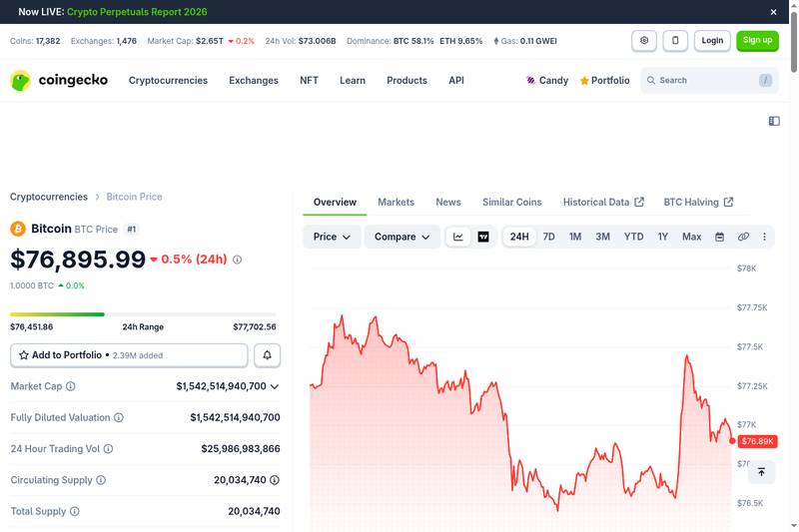Image resolution: width=799 pixels, height=532 pixels.
Task: Click the green Sign up button
Action: (x=757, y=40)
